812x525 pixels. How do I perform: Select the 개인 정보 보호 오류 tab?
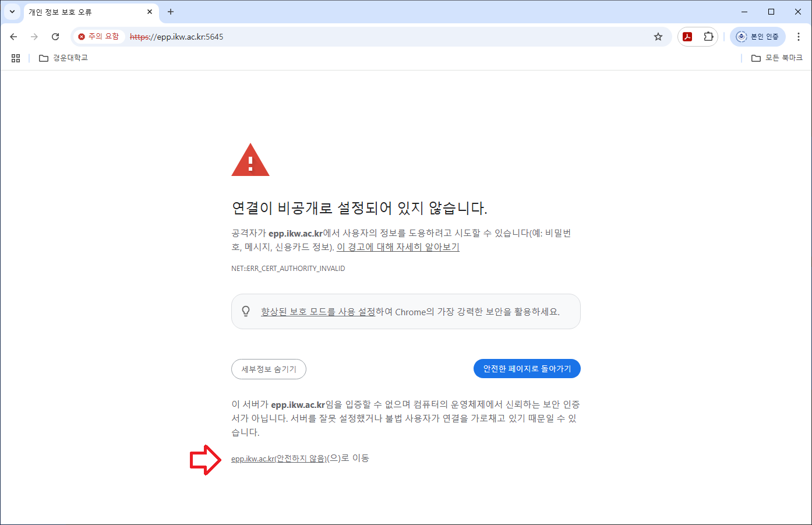coord(82,12)
